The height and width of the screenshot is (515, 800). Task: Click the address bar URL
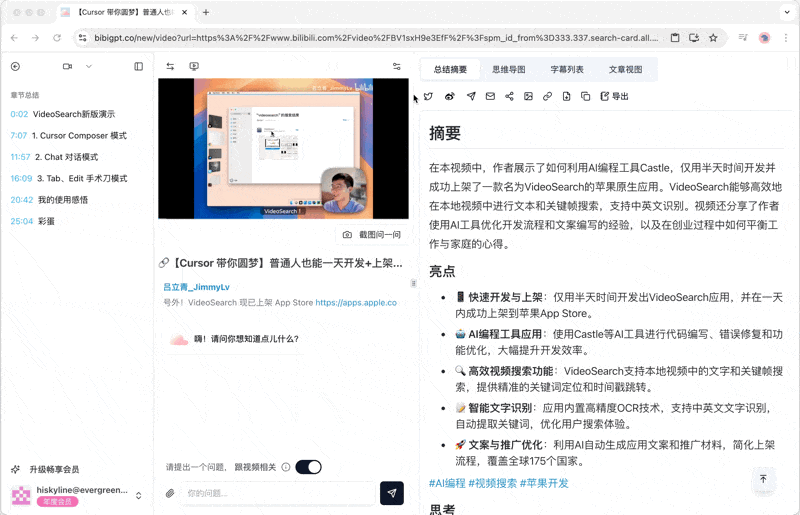pos(376,38)
